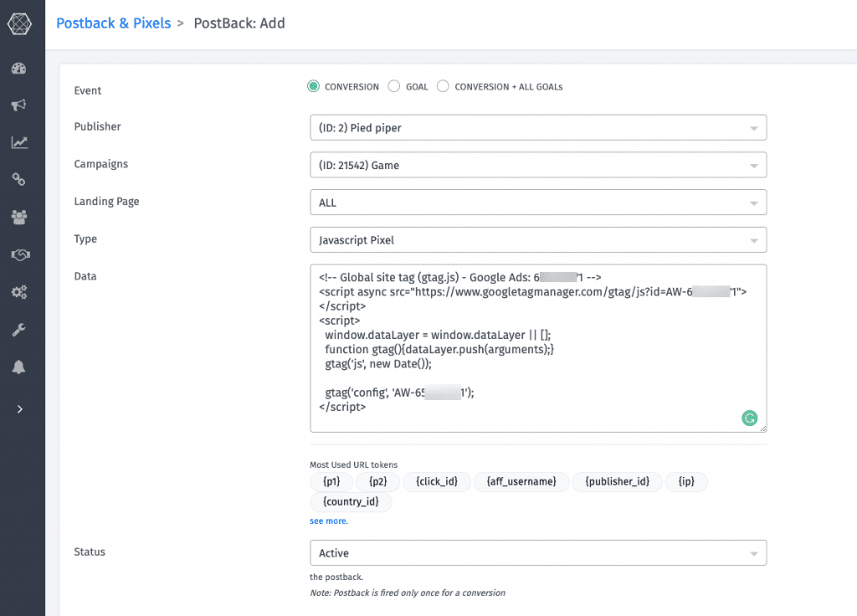857x616 pixels.
Task: Click the chain link icon in sidebar
Action: coord(19,179)
